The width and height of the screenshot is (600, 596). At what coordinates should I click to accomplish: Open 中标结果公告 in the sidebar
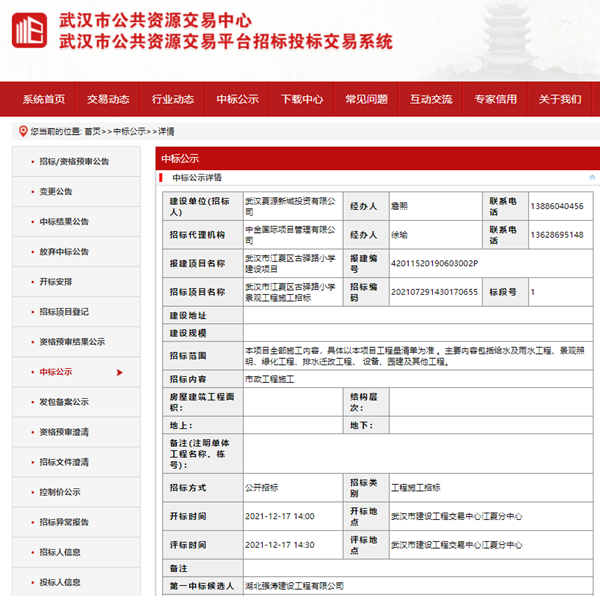[x=77, y=222]
